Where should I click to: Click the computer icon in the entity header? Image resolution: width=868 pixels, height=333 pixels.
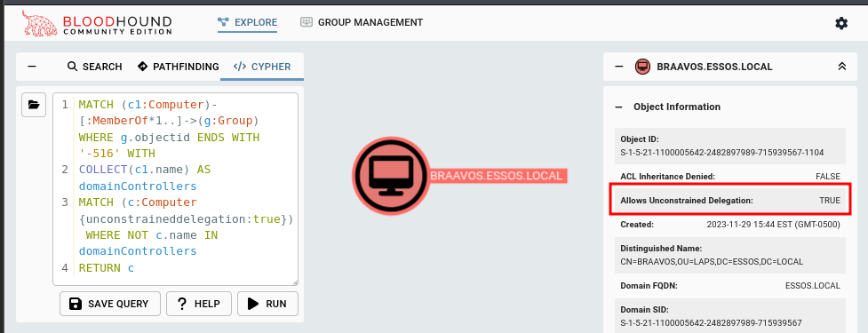642,67
